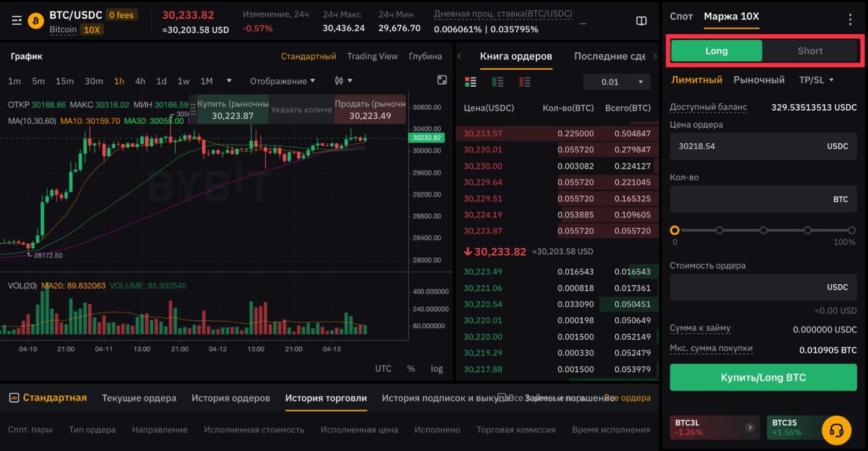Screen dimensions: 868x451
Task: Click the more stats ellipsis in header
Action: (583, 23)
